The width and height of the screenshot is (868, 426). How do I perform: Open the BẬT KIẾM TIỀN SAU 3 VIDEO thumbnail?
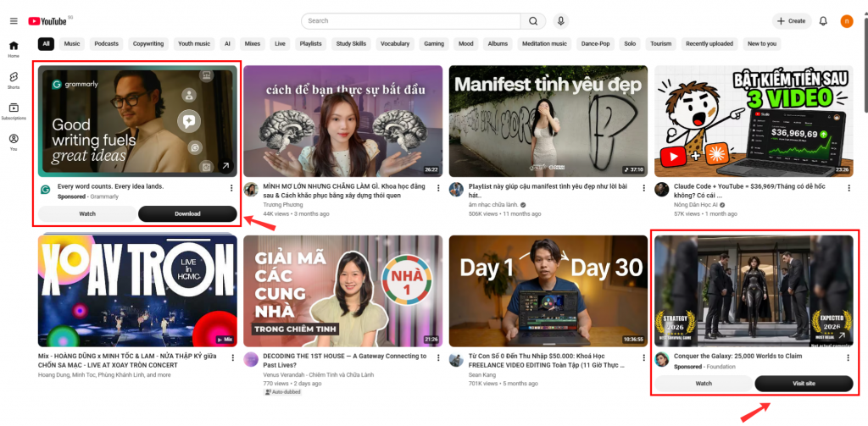point(754,121)
